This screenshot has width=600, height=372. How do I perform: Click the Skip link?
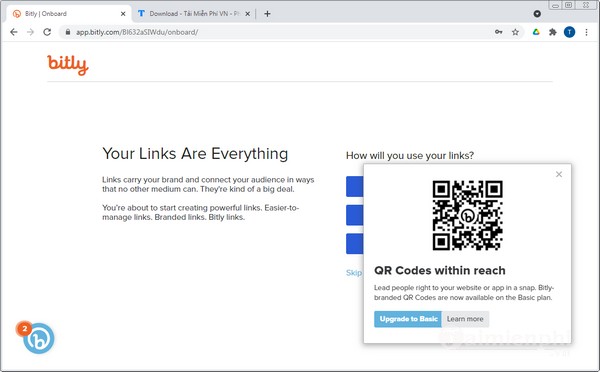pos(354,273)
